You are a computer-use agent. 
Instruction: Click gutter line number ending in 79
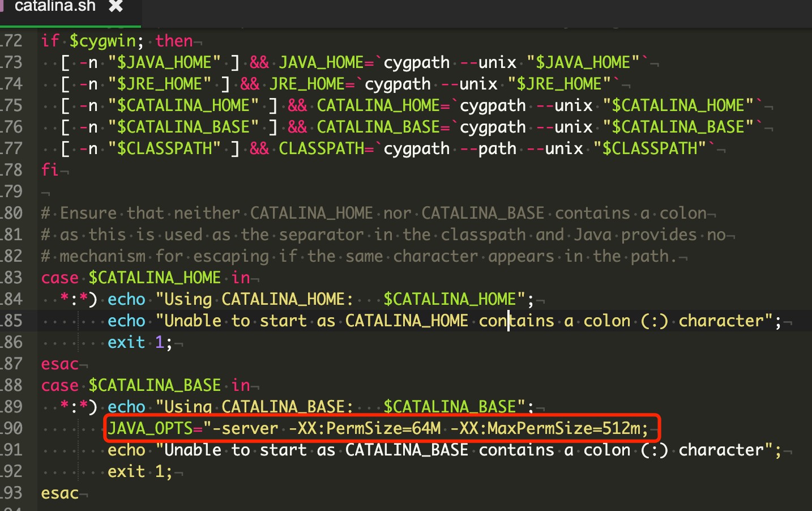click(x=12, y=191)
